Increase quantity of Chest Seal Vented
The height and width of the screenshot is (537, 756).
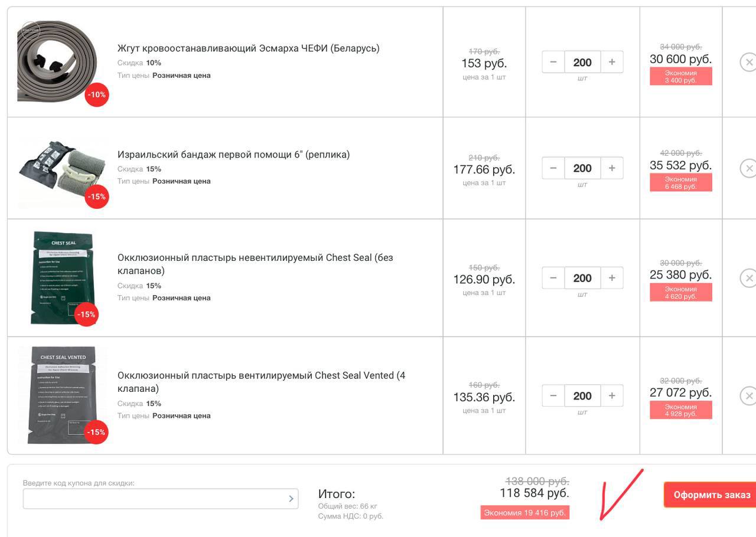coord(612,396)
